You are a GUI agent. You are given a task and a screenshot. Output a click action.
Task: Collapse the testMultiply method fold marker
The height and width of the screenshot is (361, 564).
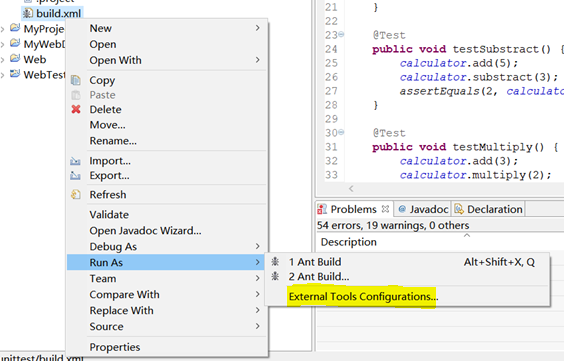[341, 132]
